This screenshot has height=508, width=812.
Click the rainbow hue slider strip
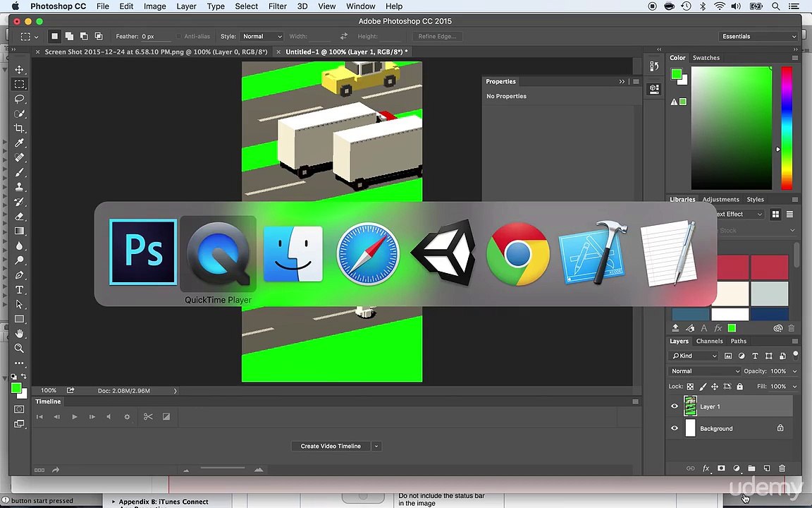point(787,128)
